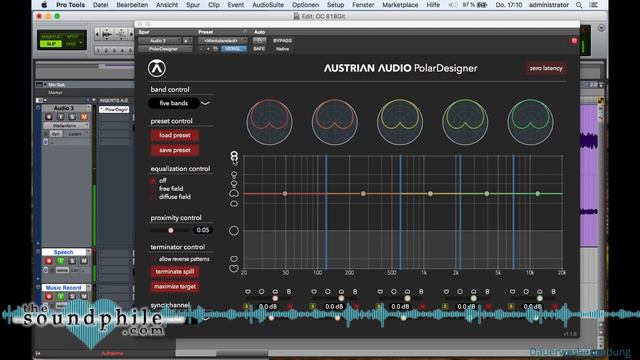
Task: Open the Datei menu
Action: (100, 5)
